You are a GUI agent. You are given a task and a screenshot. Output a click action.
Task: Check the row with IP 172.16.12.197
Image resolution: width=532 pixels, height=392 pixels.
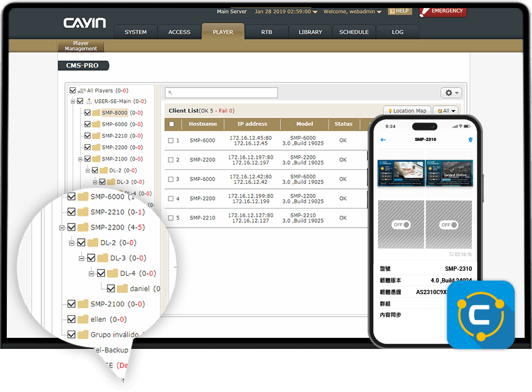[170, 160]
